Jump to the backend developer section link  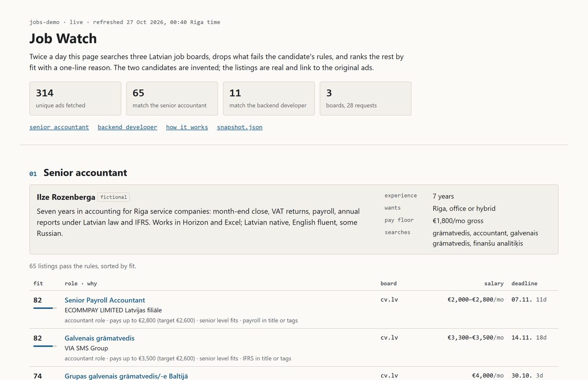click(x=127, y=127)
